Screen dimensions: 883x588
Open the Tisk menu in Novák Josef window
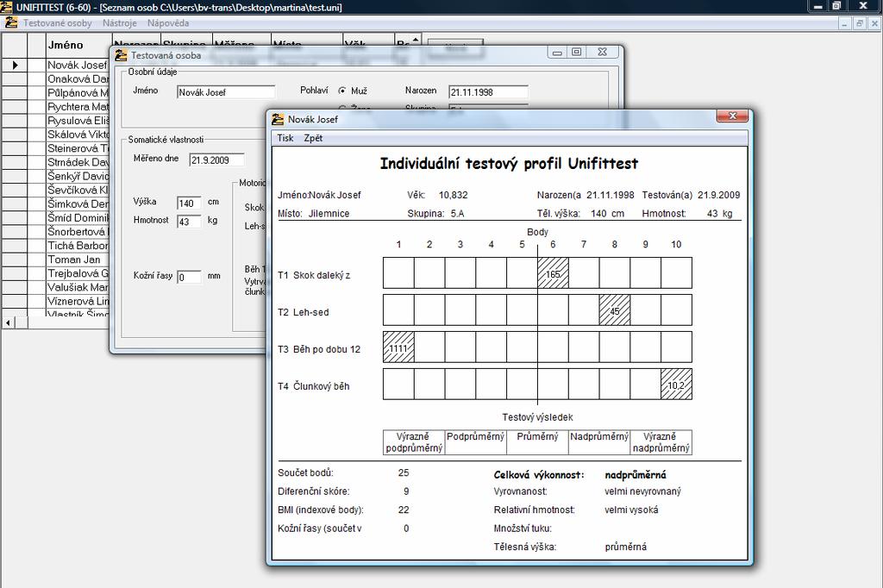(285, 138)
